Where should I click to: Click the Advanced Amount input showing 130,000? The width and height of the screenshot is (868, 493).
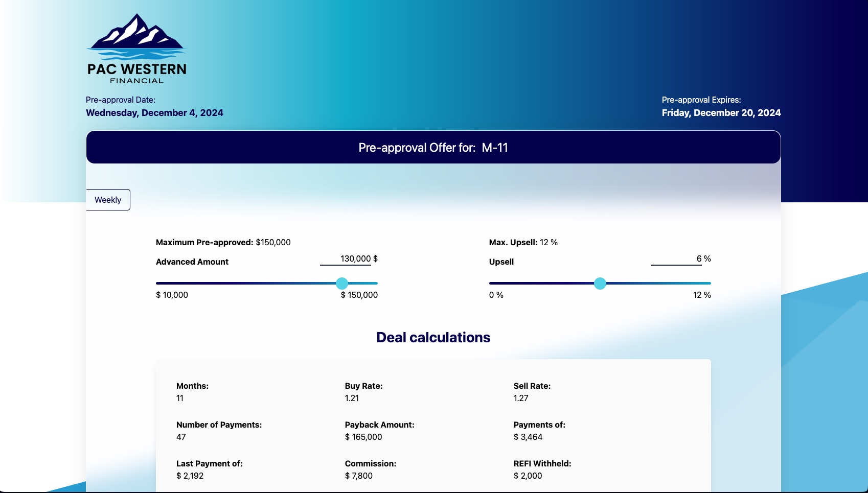click(346, 259)
